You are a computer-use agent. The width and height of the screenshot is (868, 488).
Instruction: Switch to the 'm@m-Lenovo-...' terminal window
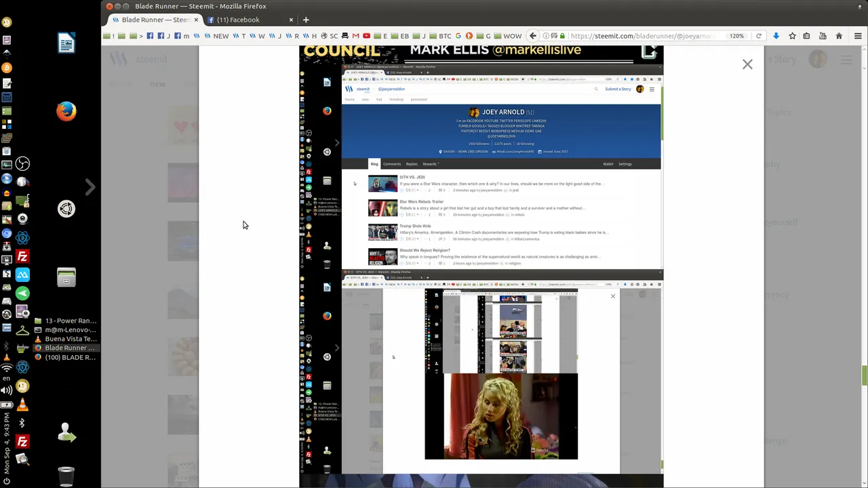[66, 330]
